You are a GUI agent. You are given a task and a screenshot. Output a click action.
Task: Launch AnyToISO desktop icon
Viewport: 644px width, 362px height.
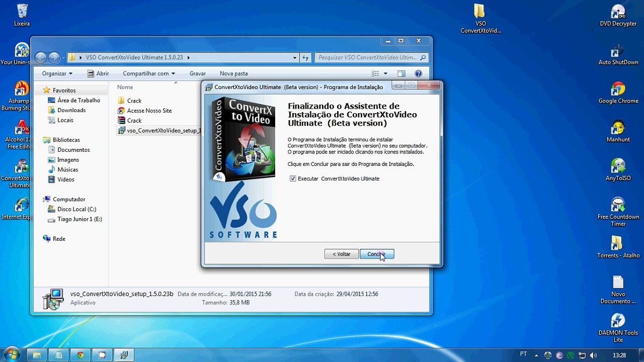pos(618,170)
